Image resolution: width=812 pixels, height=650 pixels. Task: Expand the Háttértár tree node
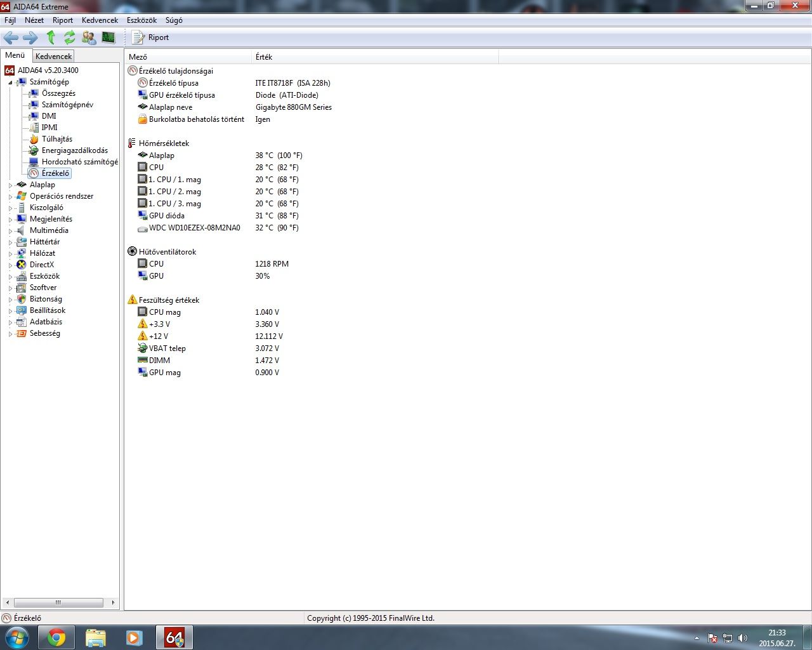click(10, 242)
